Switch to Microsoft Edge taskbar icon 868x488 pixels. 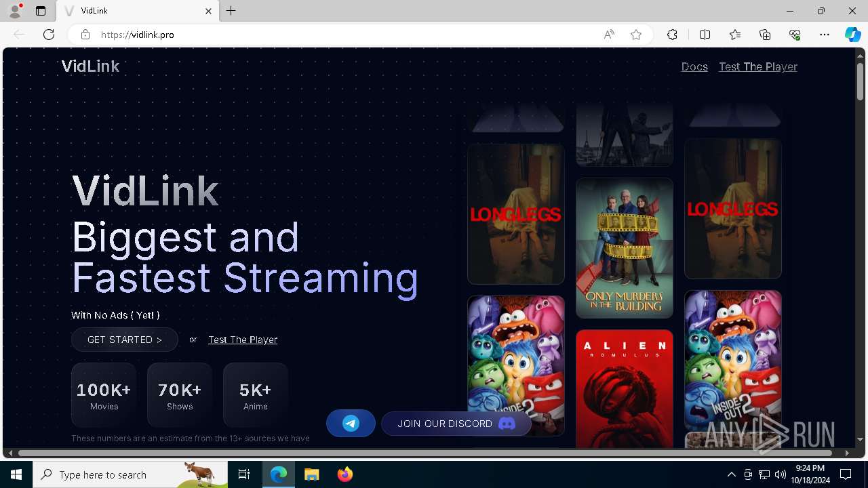pyautogui.click(x=279, y=474)
